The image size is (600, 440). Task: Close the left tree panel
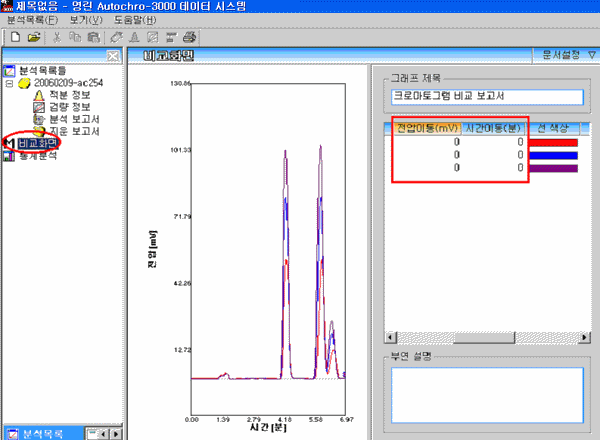114,56
